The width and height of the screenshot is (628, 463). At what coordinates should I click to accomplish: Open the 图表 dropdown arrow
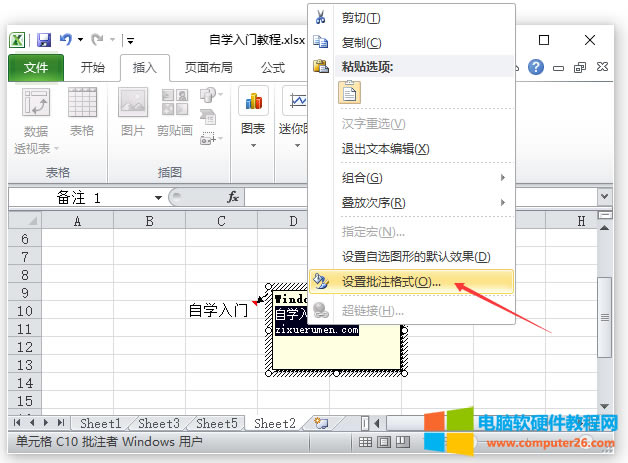(x=254, y=146)
